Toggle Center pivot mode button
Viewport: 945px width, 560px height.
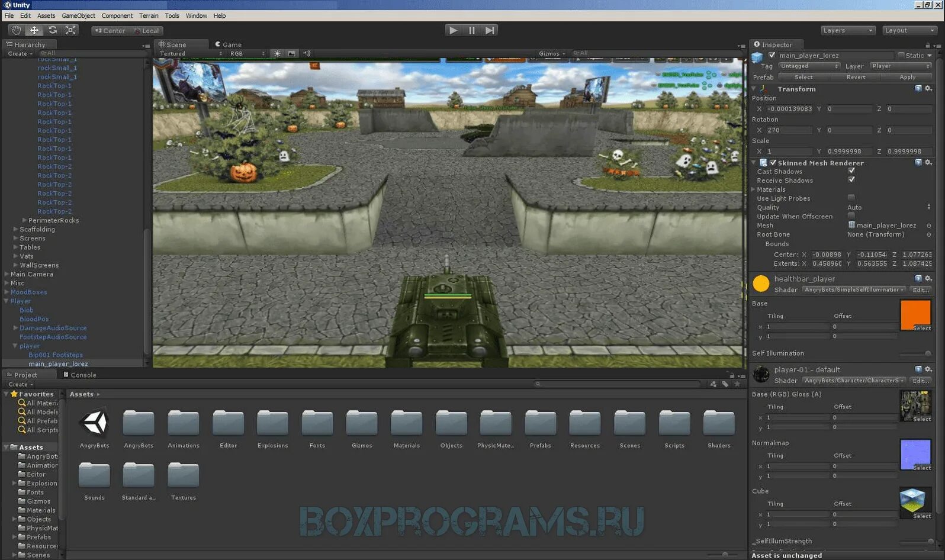coord(110,31)
